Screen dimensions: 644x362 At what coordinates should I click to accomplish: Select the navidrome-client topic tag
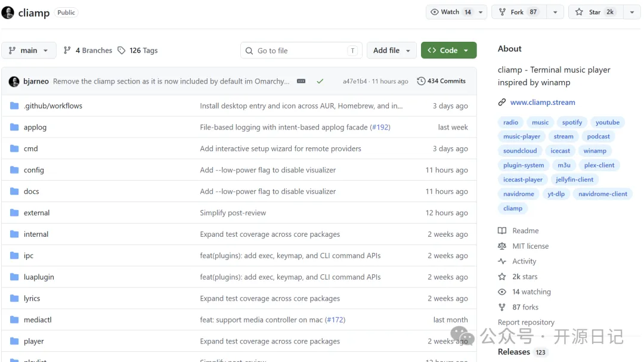tap(602, 194)
